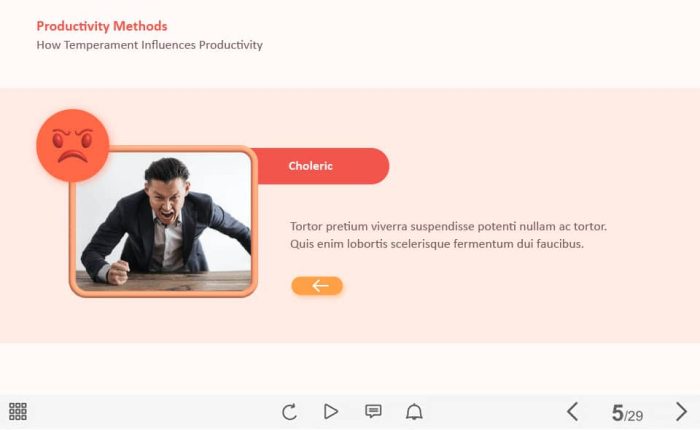Go to the previous slide chevron
The image size is (700, 430).
573,411
